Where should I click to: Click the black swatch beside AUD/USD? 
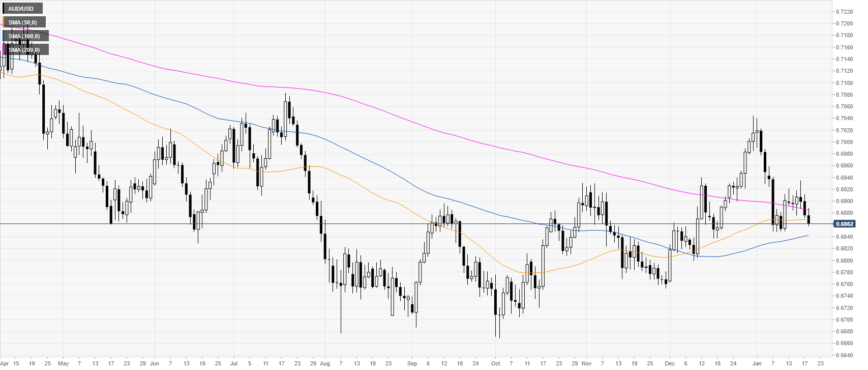tap(4, 9)
